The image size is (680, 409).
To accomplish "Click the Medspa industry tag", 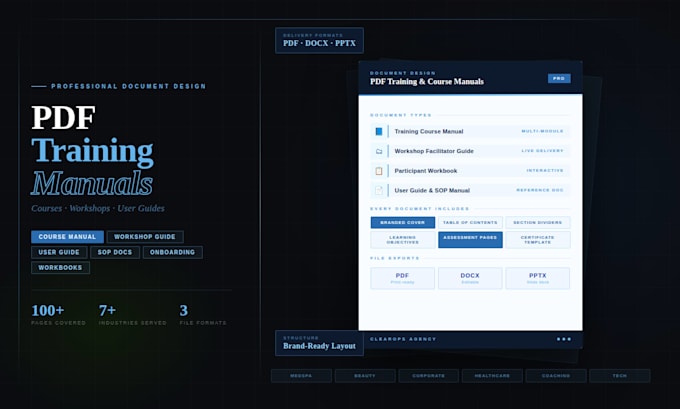I will (x=301, y=376).
